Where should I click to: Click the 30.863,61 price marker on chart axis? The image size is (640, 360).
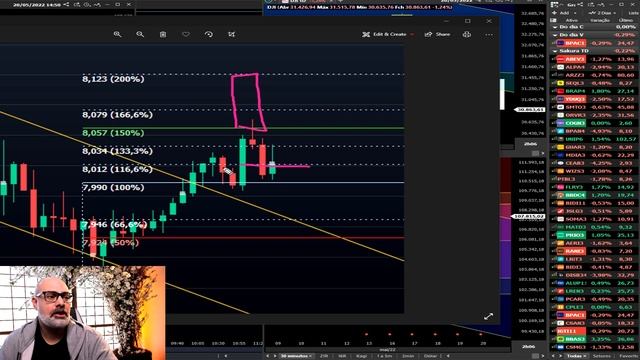pos(530,109)
